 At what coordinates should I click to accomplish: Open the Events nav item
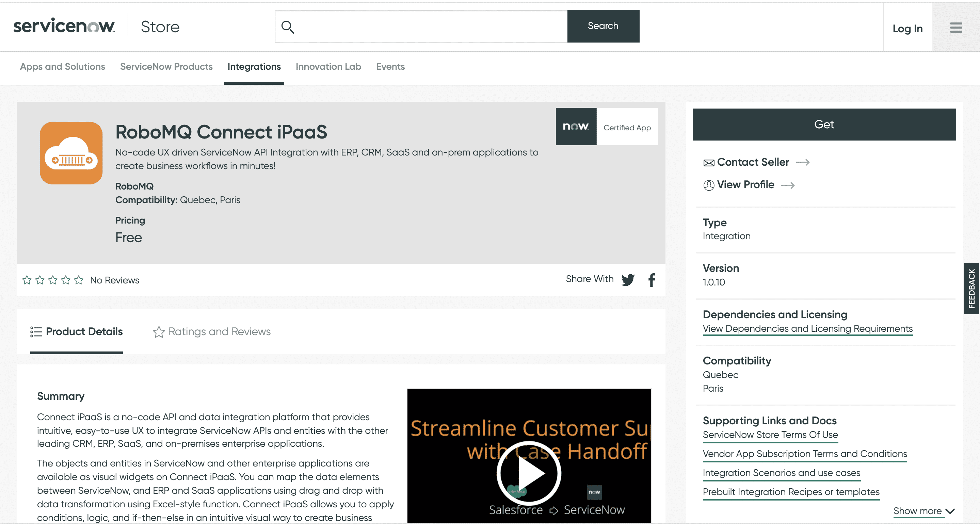[x=390, y=67]
